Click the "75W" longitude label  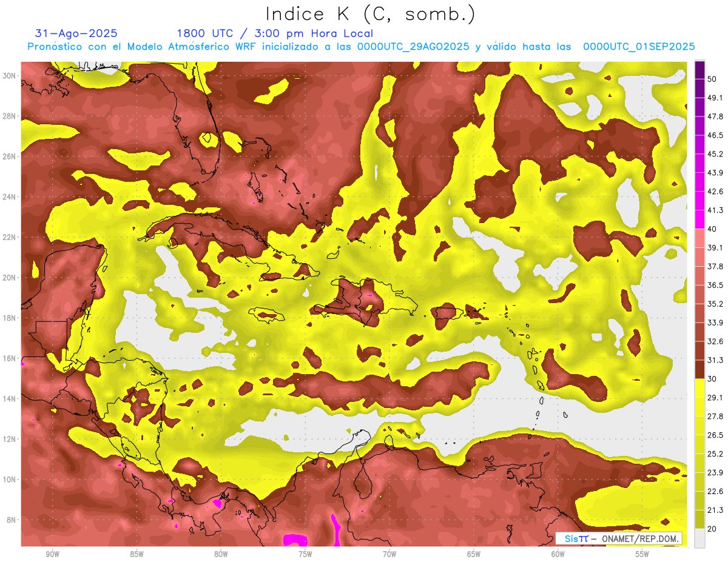[x=305, y=555]
